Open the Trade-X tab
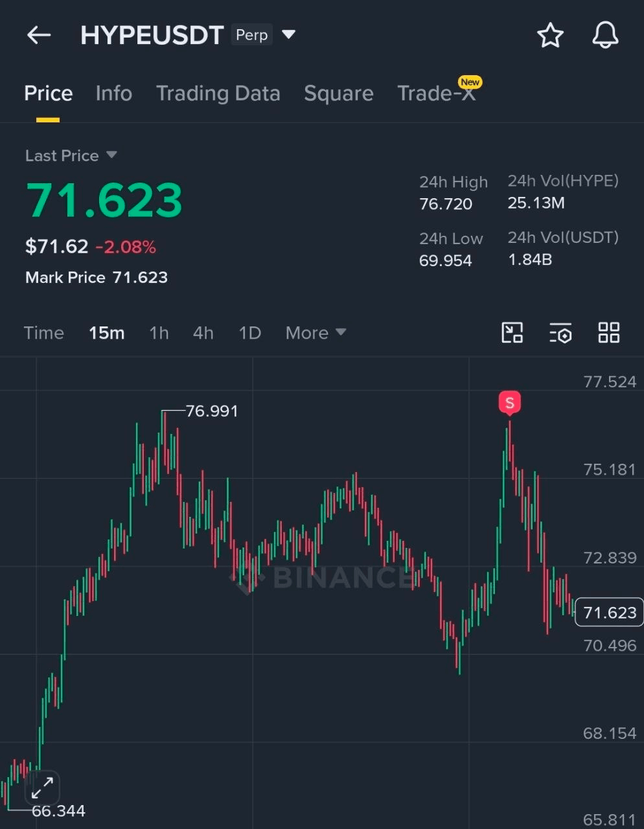 pyautogui.click(x=436, y=93)
